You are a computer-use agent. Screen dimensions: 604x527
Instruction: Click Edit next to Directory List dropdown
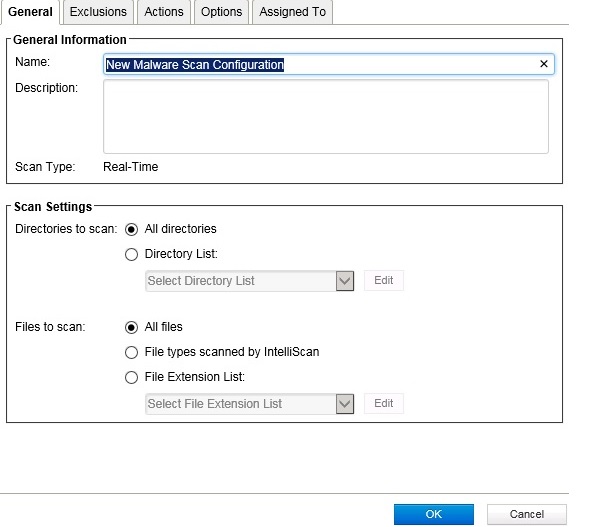tap(383, 281)
